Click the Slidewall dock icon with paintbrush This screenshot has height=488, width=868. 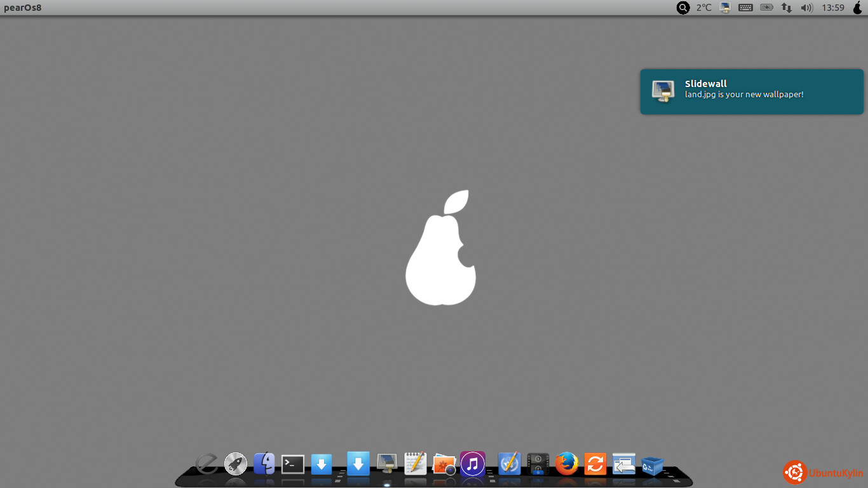tap(387, 463)
